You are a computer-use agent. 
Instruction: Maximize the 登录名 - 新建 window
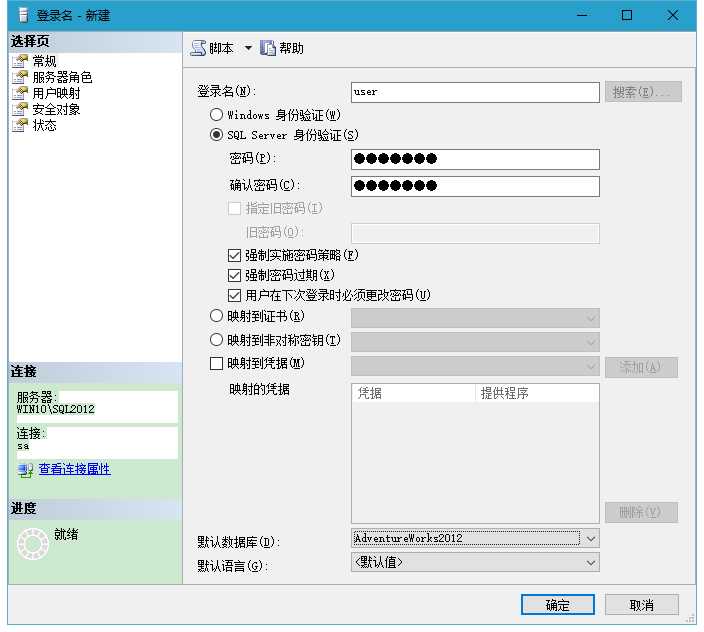[627, 15]
